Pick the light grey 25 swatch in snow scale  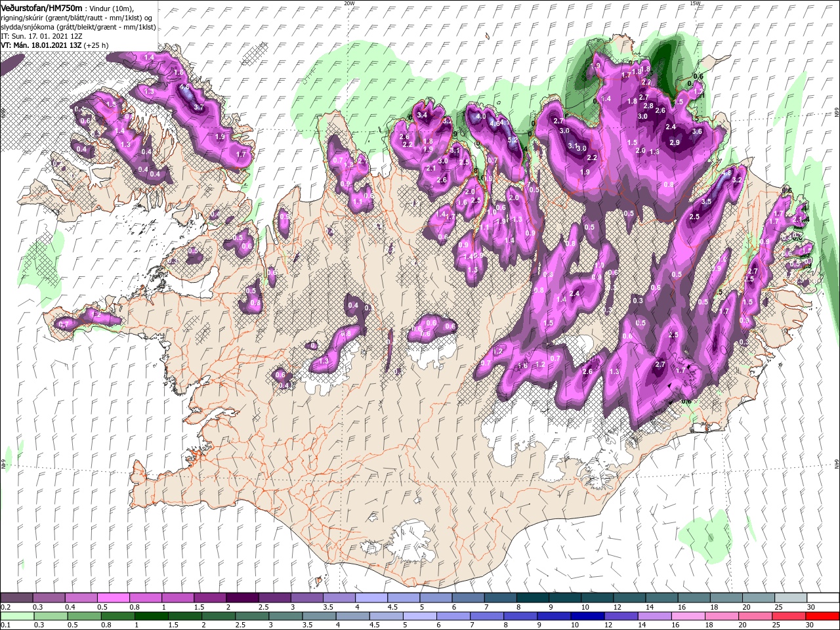pos(790,598)
